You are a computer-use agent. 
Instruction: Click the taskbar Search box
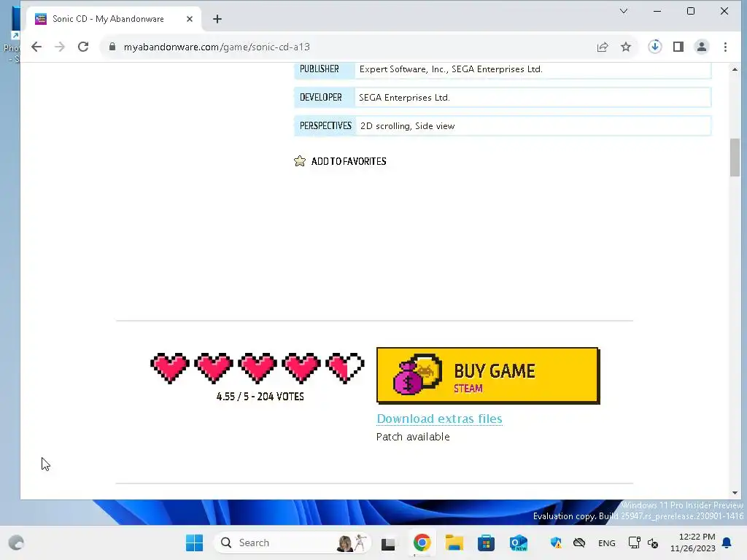[x=292, y=542]
